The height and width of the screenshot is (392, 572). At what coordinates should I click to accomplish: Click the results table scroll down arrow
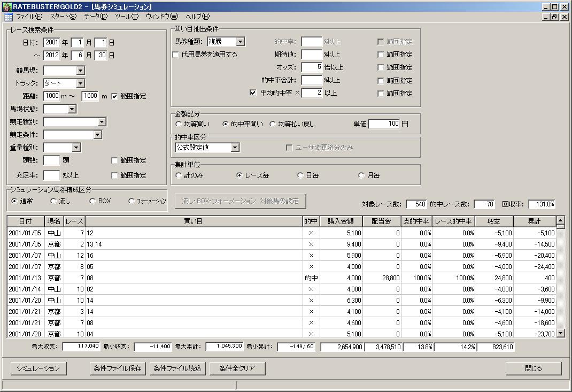(561, 333)
